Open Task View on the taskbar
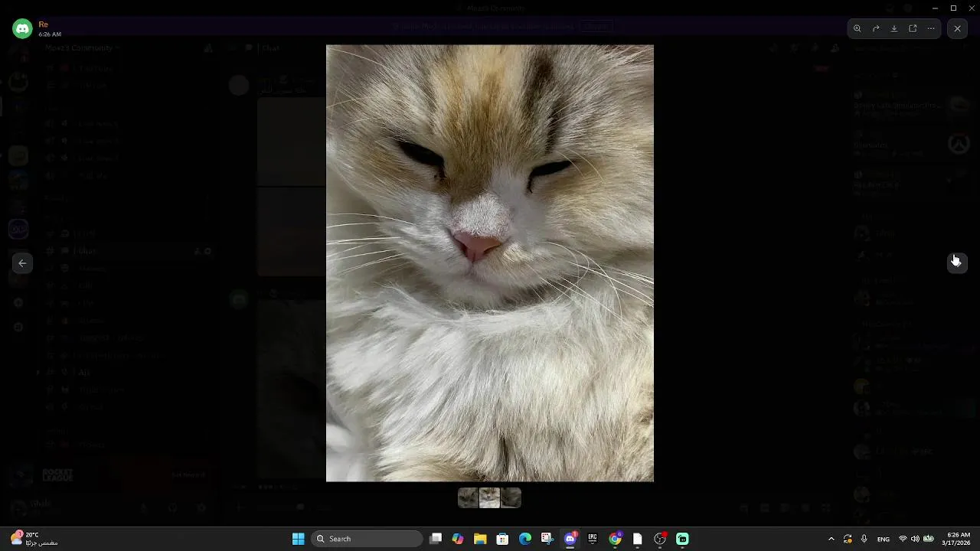 coord(436,539)
